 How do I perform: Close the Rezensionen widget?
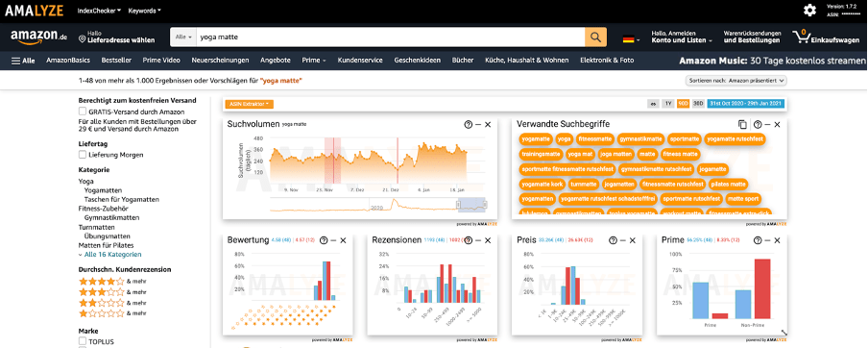pos(488,240)
